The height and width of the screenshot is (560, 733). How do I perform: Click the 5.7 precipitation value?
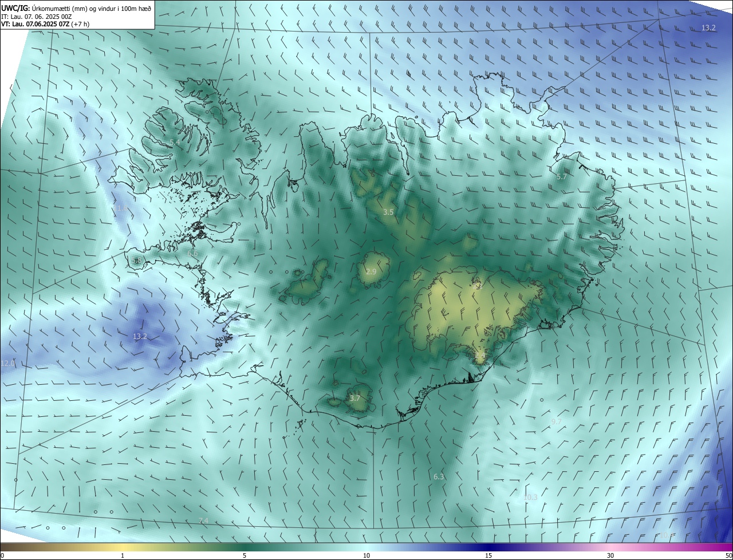[562, 177]
